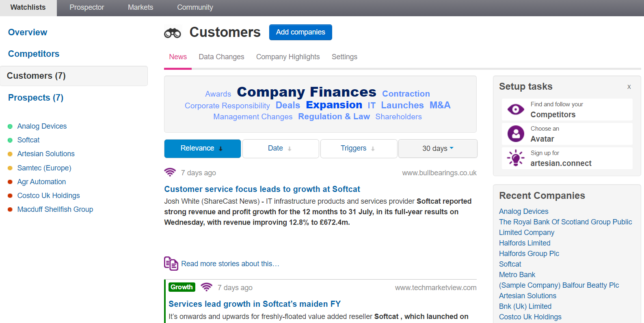644x323 pixels.
Task: Click the documents icon beside Read more stories
Action: tap(171, 263)
